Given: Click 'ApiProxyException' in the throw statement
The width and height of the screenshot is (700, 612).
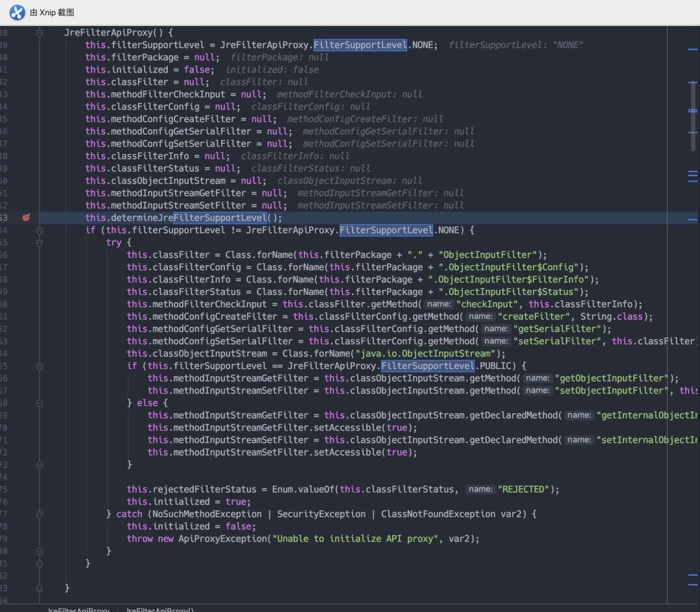Looking at the screenshot, I should tap(222, 539).
